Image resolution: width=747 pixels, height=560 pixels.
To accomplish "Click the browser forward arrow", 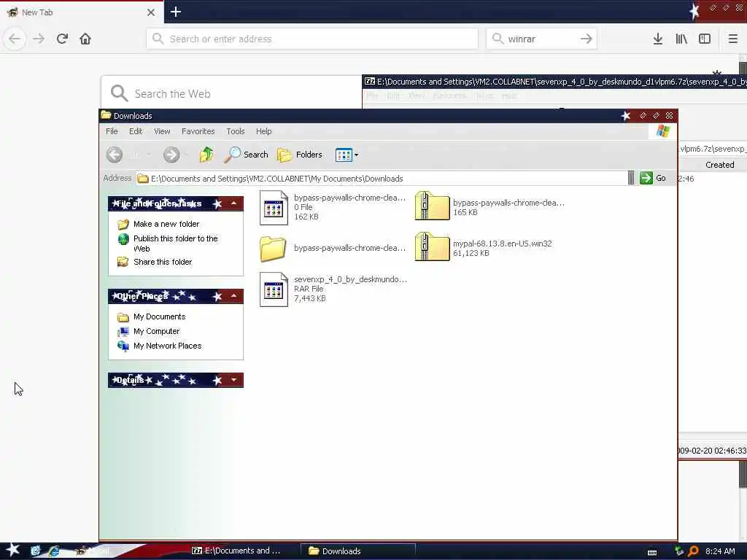I will tap(39, 39).
